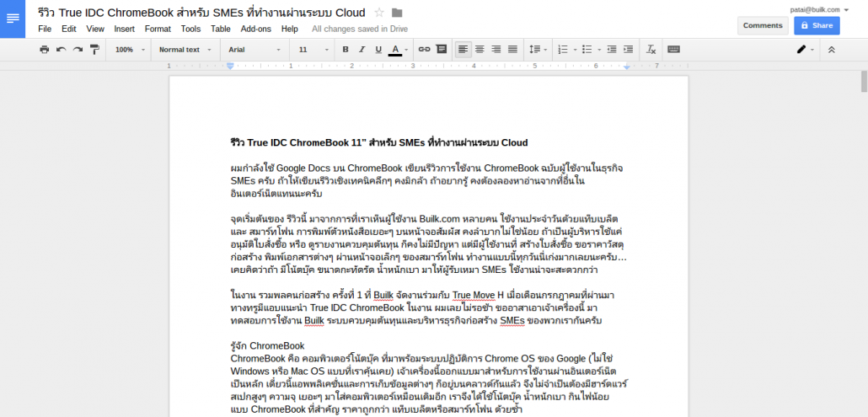Screen dimensions: 868x417
Task: Click the Comments button
Action: (x=763, y=25)
